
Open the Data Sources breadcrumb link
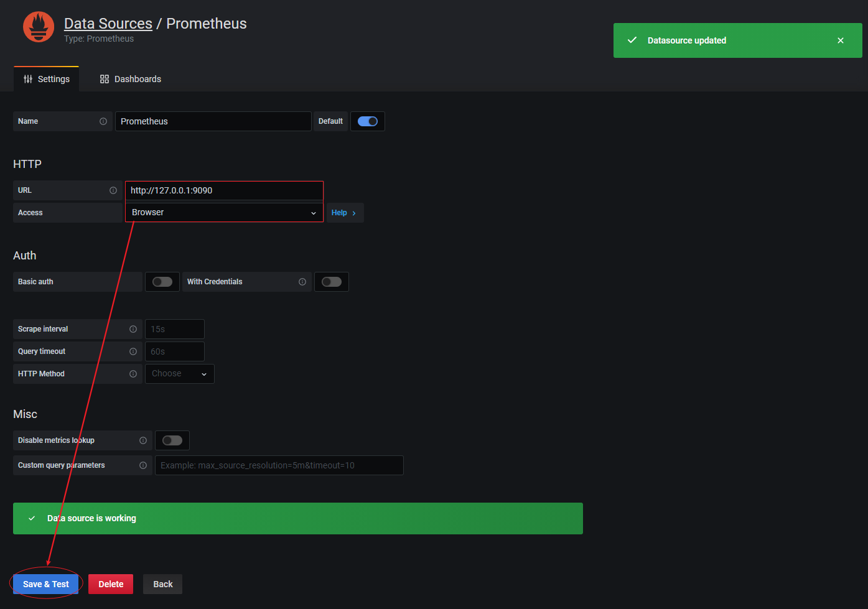(108, 24)
